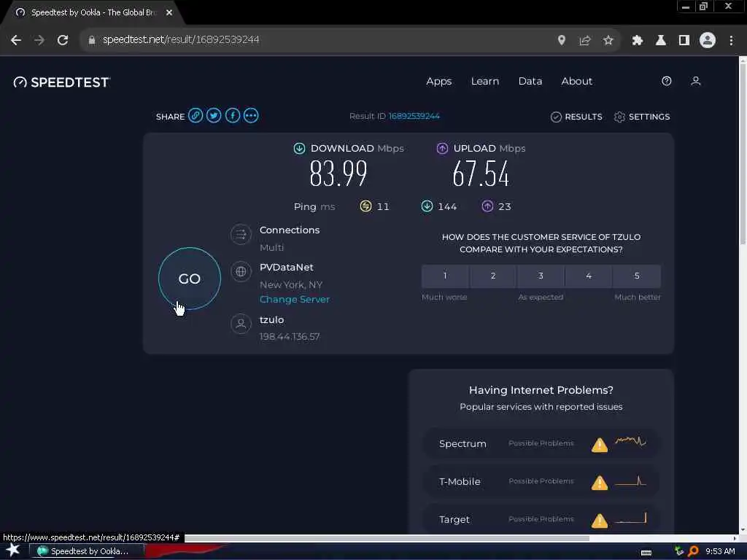Open SETTINGS with the gear icon
This screenshot has height=560, width=747.
point(642,117)
